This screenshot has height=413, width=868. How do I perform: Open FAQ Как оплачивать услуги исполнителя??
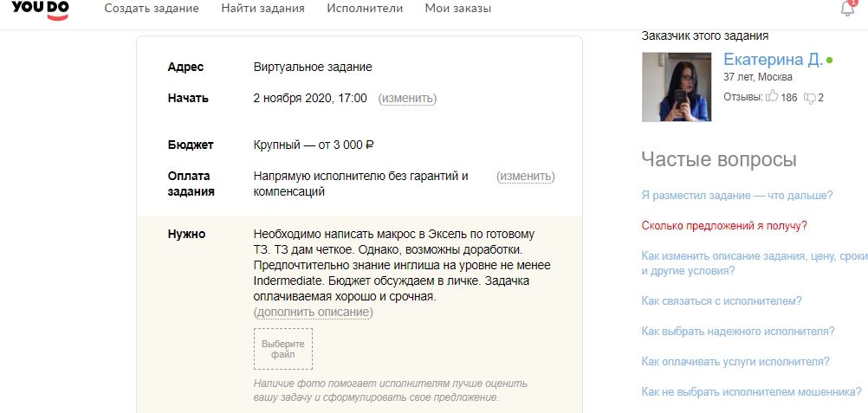click(735, 362)
